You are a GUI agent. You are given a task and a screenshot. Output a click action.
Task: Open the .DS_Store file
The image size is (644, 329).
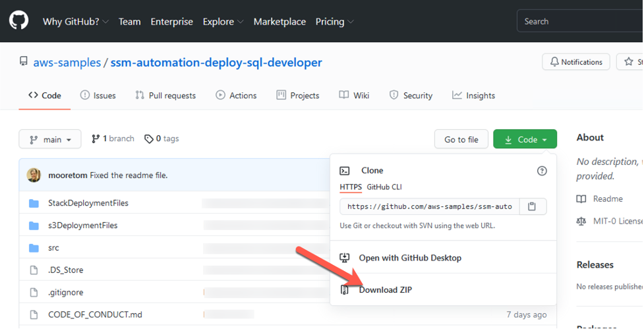click(66, 270)
